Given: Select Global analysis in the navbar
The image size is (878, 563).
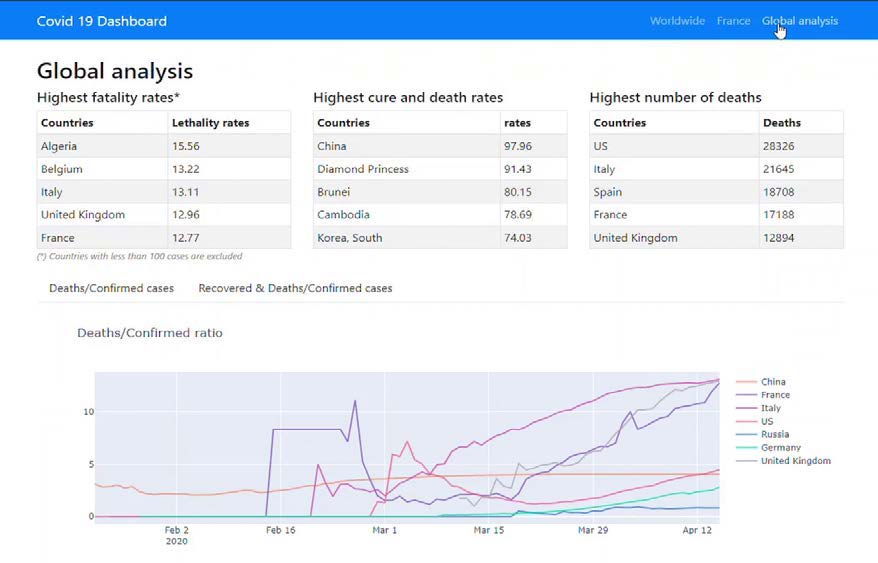Looking at the screenshot, I should click(x=799, y=21).
